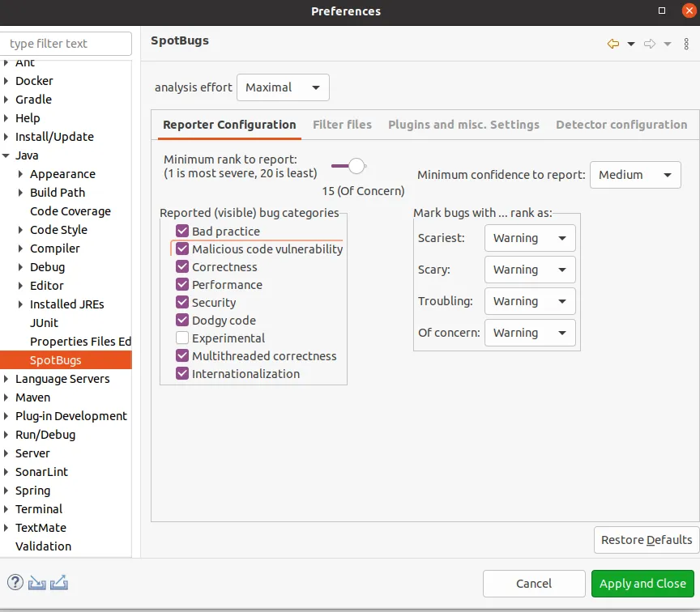This screenshot has height=612, width=700.
Task: Open the Scariest rank dropdown
Action: 530,238
